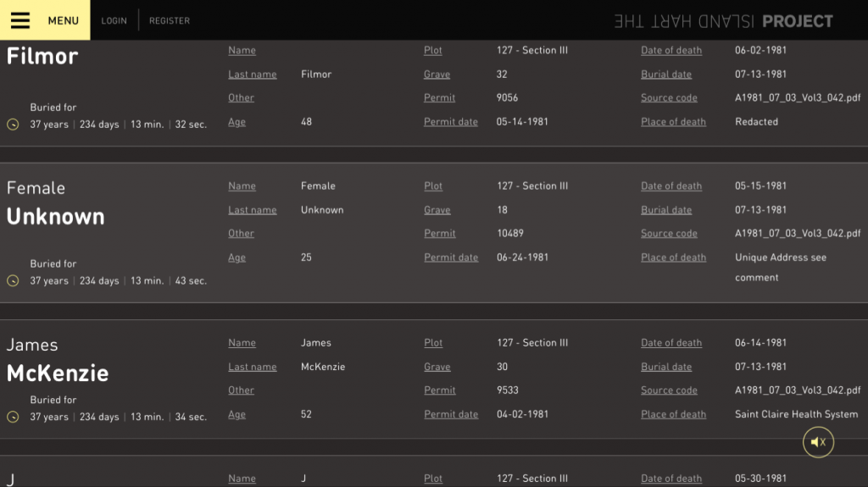Open the MENU item
Viewport: 868px width, 487px height.
click(63, 20)
